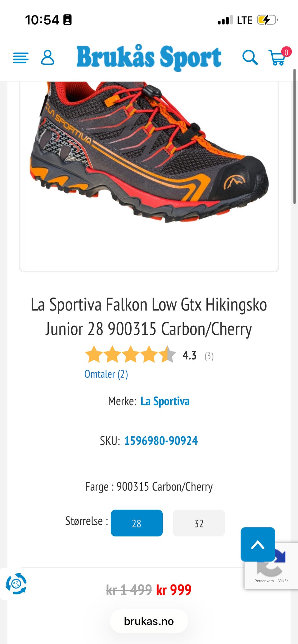
Task: Go to Brukås Sport homepage logo
Action: point(149,58)
